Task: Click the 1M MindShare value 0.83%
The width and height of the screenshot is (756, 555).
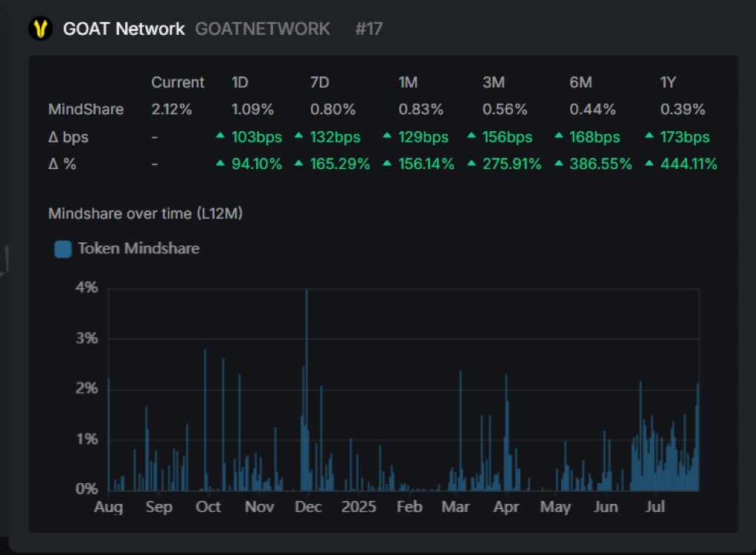Action: (421, 110)
